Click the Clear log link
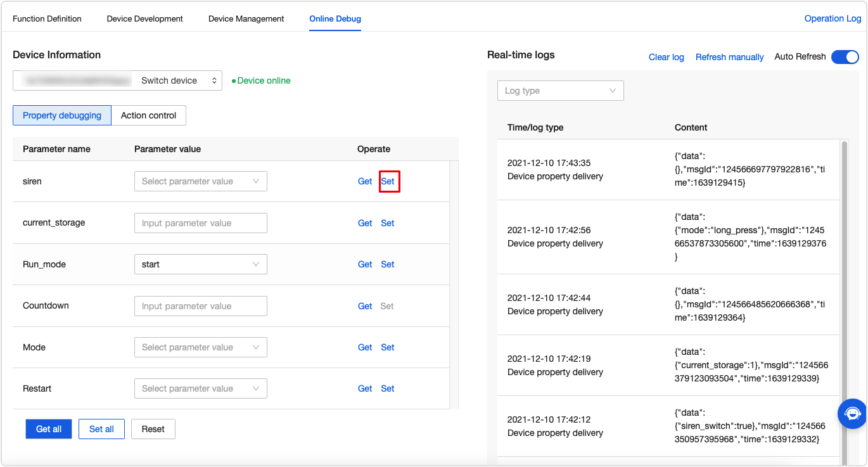Image resolution: width=868 pixels, height=467 pixels. click(x=666, y=57)
